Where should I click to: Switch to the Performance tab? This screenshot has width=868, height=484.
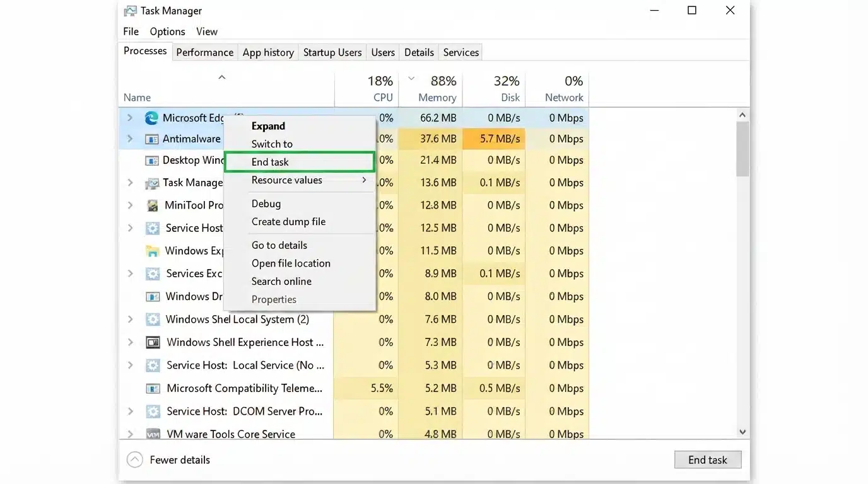coord(204,52)
